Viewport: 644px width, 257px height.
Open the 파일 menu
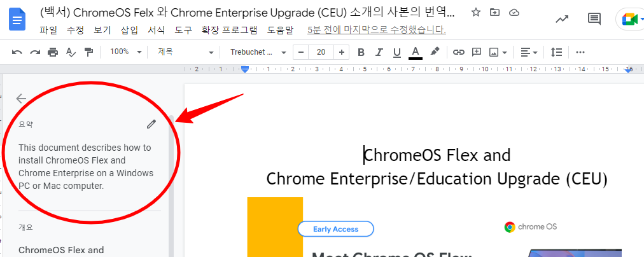point(48,29)
